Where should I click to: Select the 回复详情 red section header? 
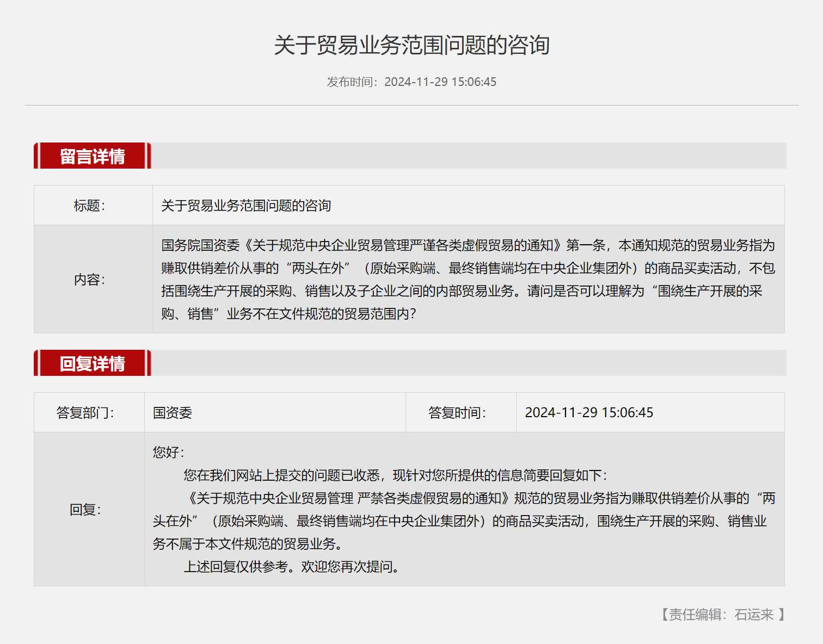point(93,362)
